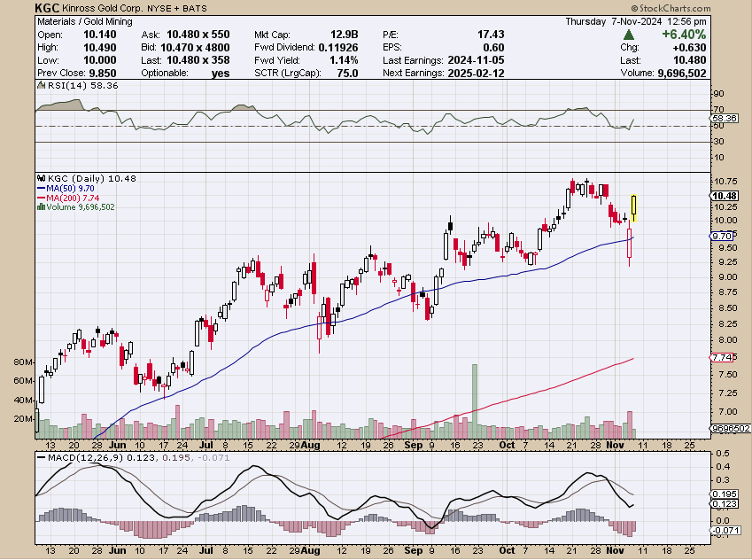Viewport: 752px width, 560px height.
Task: Click the 0.123 MACD tag on right axis
Action: (725, 504)
